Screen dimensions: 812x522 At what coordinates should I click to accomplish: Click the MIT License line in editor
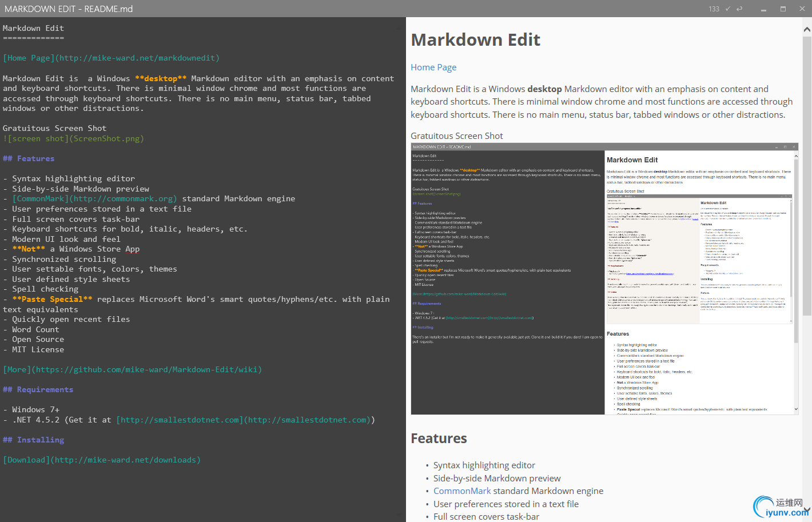[x=33, y=349]
